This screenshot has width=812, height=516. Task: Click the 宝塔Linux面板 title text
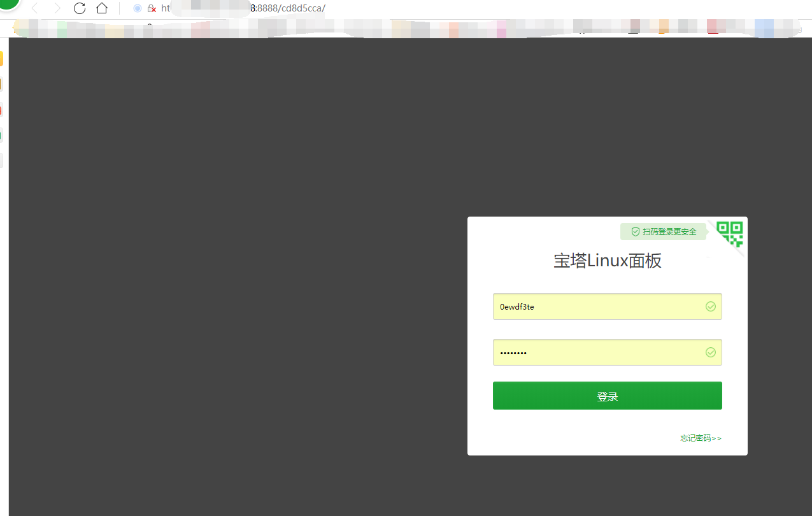point(608,261)
